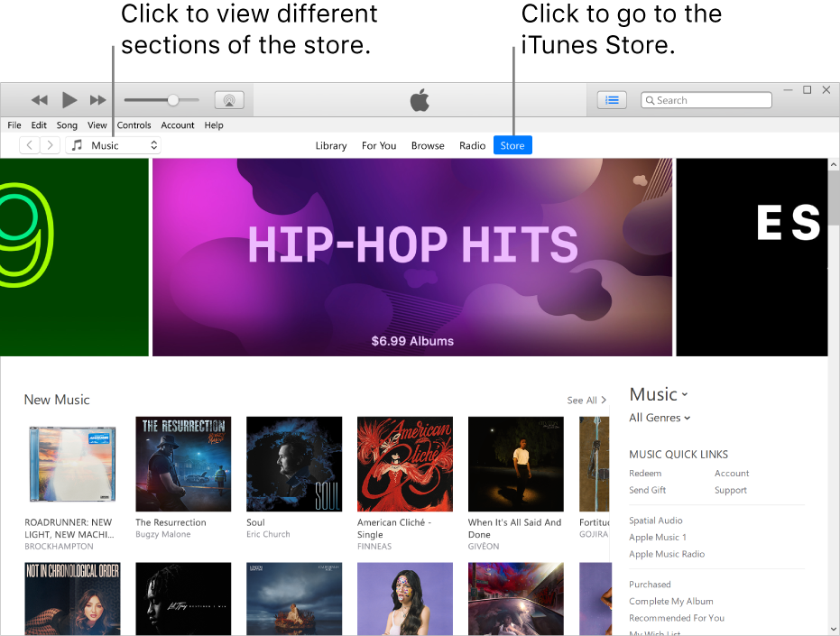Go forward with the right chevron button
840x636 pixels.
click(50, 145)
